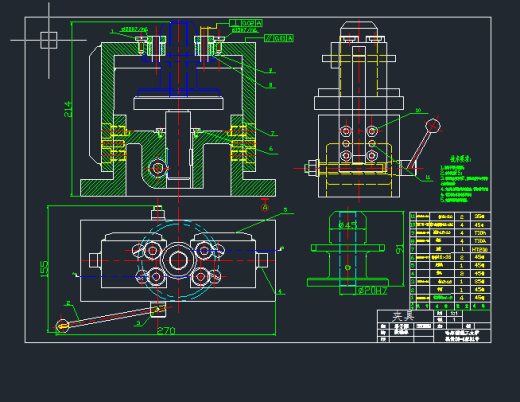Pick the handle ball knob in side view
This screenshot has height=402, width=520.
(x=433, y=126)
